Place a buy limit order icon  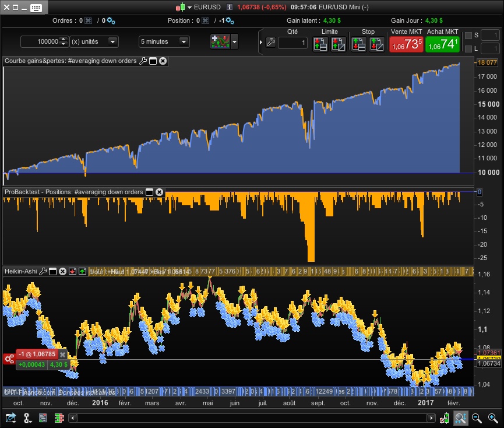click(320, 44)
